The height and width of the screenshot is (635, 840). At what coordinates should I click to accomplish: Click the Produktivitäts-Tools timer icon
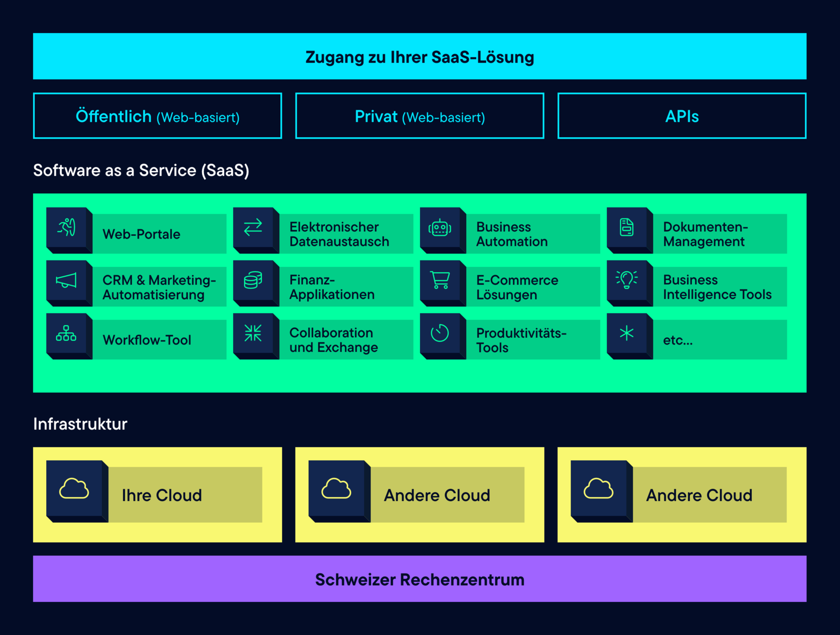pos(440,334)
